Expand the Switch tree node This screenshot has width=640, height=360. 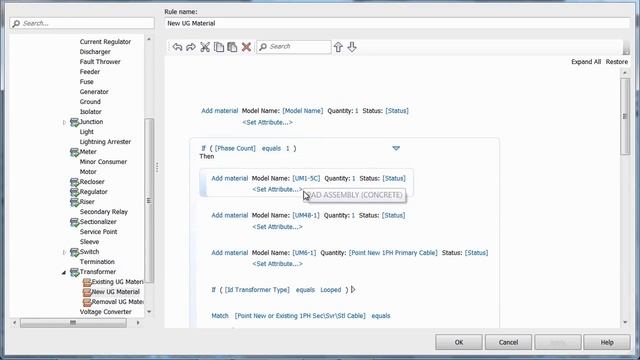(x=64, y=252)
